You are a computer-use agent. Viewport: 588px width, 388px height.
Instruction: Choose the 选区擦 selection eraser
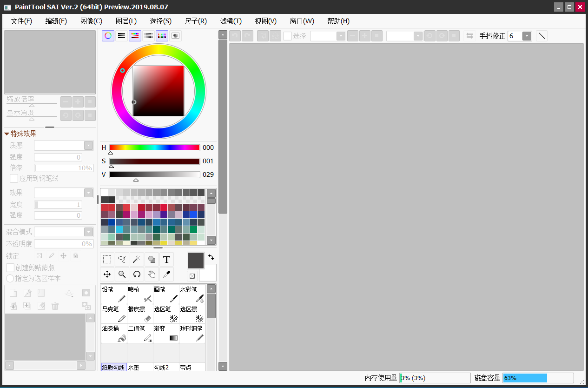pos(192,314)
